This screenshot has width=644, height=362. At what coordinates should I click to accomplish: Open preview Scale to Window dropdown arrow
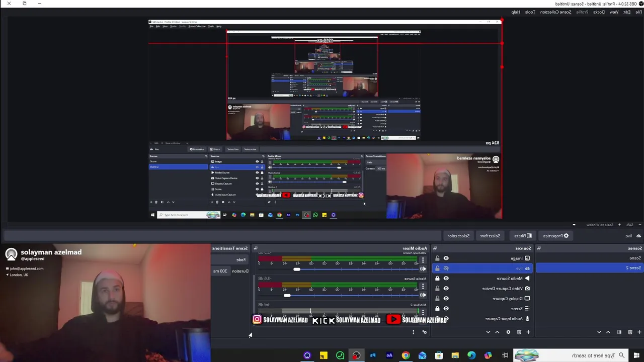574,225
